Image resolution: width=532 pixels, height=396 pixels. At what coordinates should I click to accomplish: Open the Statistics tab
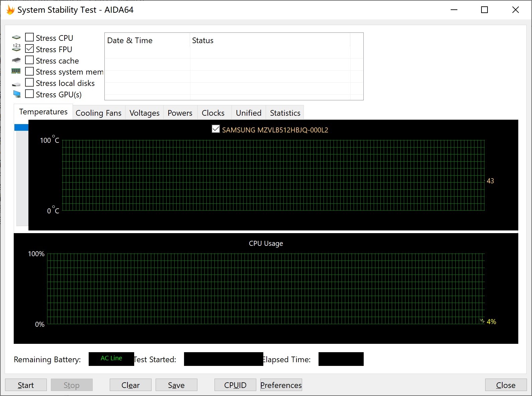coord(285,113)
